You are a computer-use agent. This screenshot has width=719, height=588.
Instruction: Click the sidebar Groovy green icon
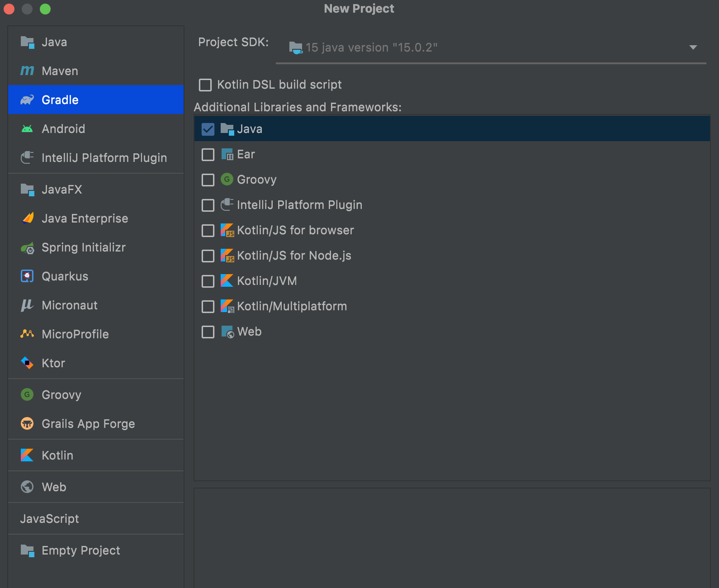point(27,395)
